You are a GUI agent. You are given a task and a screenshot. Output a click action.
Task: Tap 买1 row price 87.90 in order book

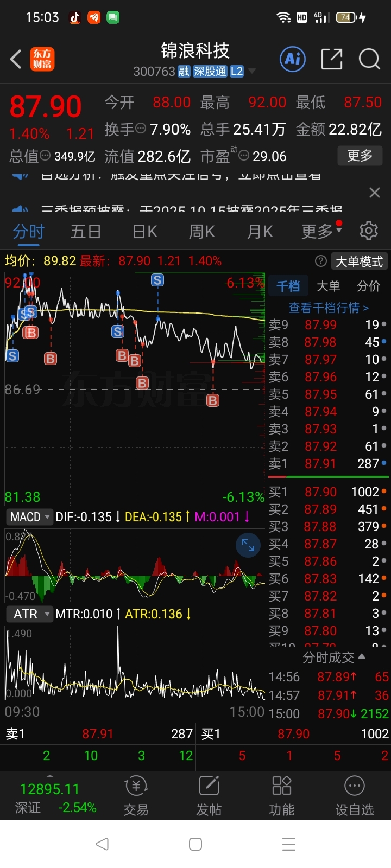320,492
